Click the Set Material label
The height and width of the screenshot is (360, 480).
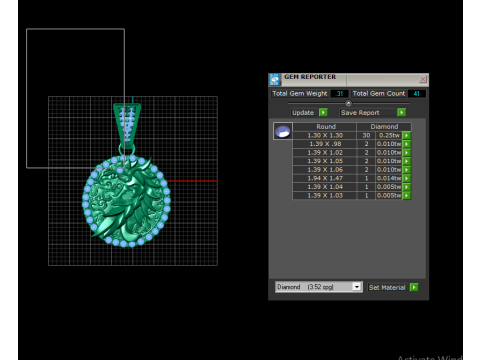[387, 287]
